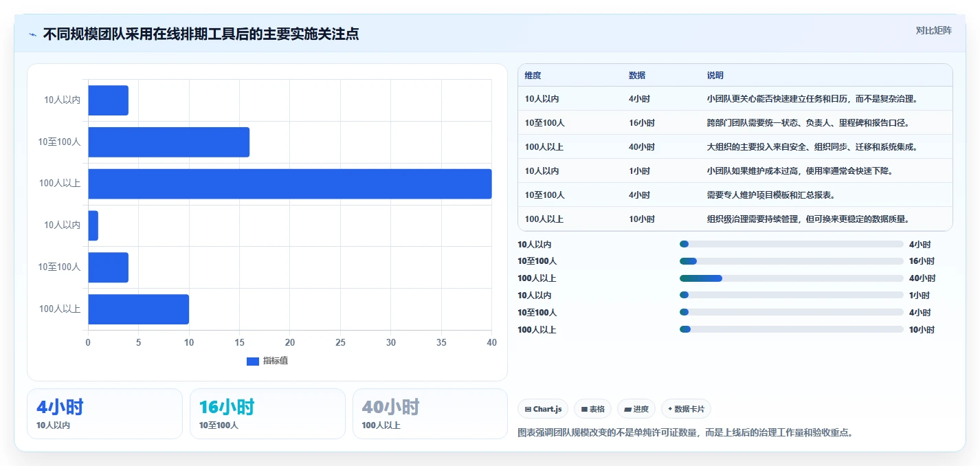980x466 pixels.
Task: Toggle the 指标值 legend label
Action: [x=276, y=361]
